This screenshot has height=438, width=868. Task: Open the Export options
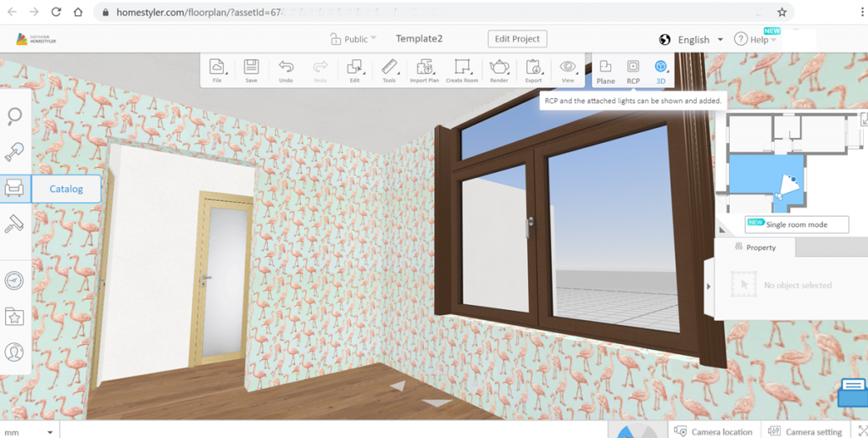click(x=533, y=69)
